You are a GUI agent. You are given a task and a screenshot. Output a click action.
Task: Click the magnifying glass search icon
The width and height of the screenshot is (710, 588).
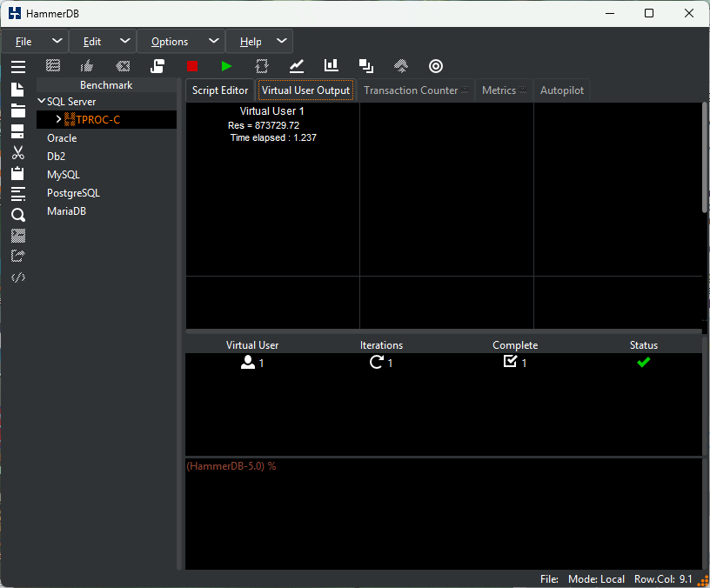[x=18, y=215]
